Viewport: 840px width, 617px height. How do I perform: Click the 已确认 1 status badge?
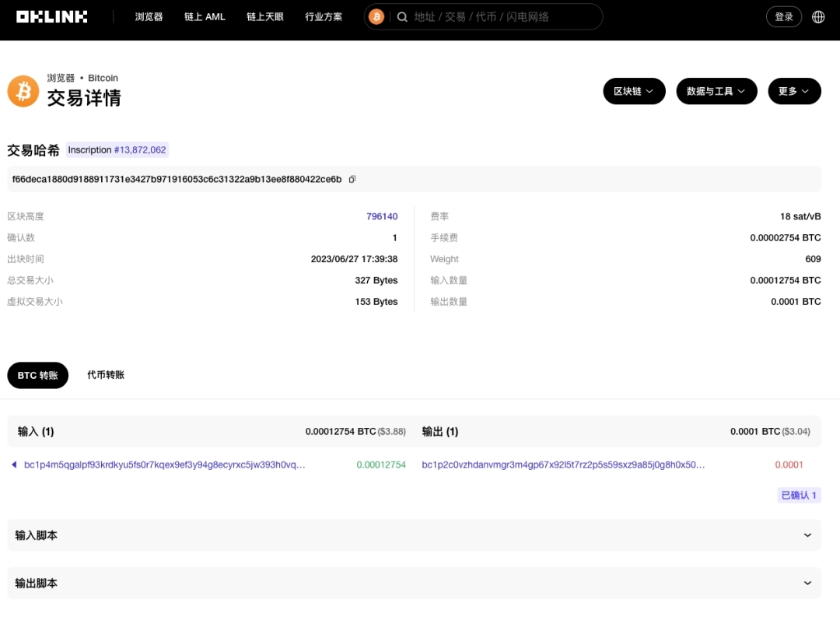[799, 495]
